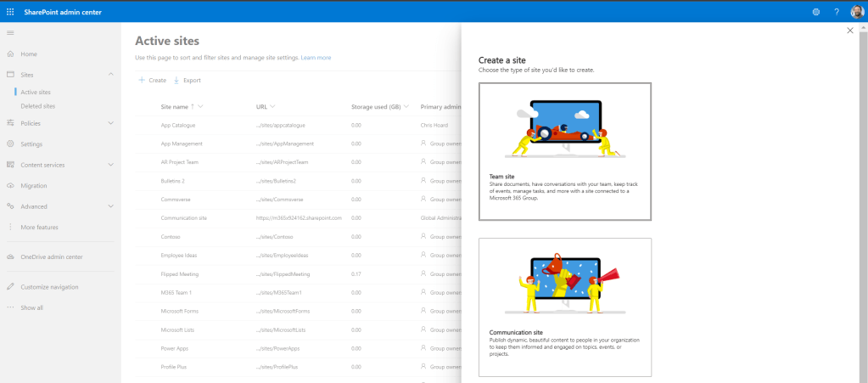Open the app launcher waffle icon

tap(10, 11)
